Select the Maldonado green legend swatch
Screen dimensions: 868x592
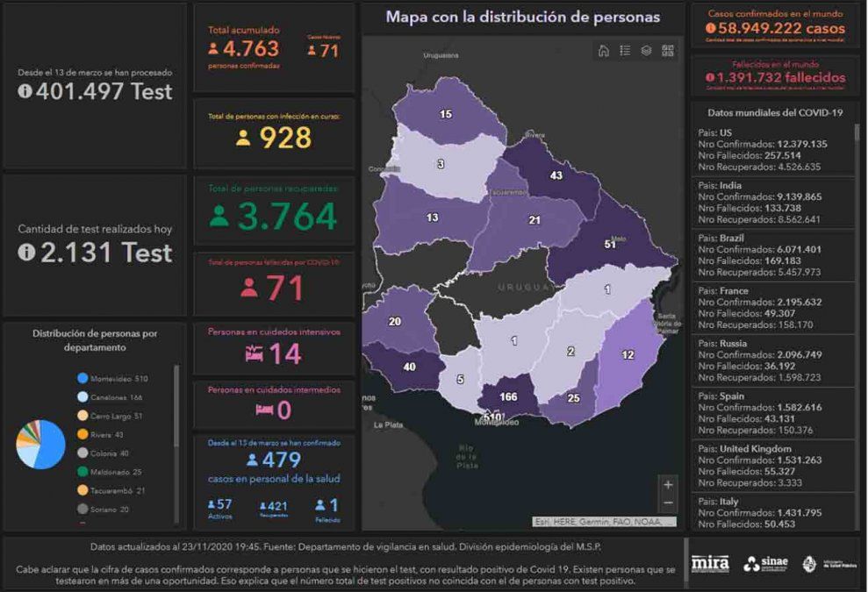pos(82,472)
